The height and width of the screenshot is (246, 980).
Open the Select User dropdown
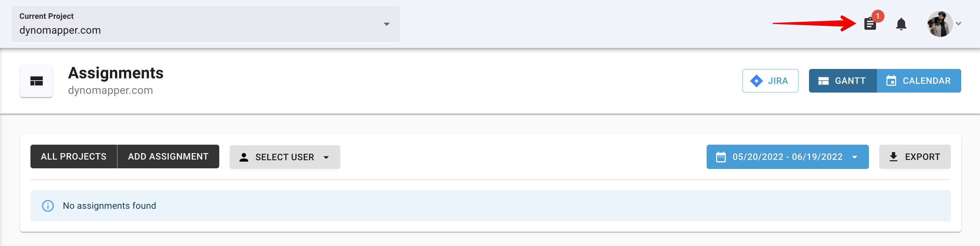click(x=285, y=157)
